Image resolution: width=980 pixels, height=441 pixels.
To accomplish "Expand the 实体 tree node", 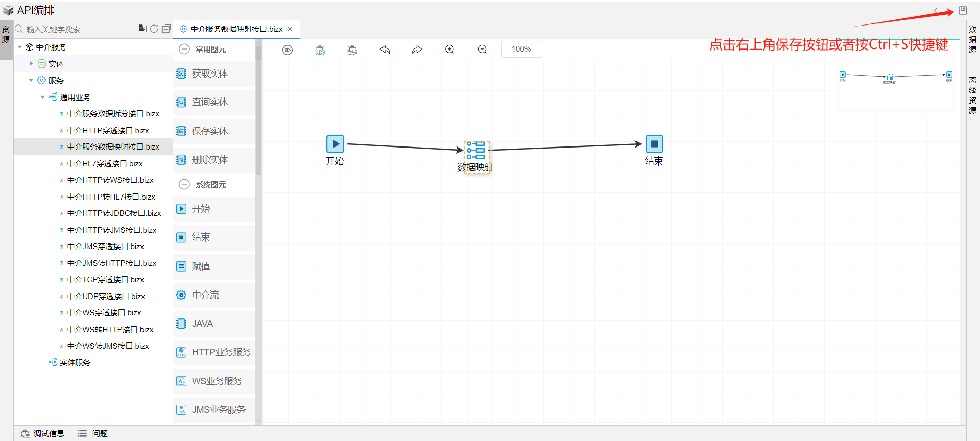I will click(x=31, y=64).
